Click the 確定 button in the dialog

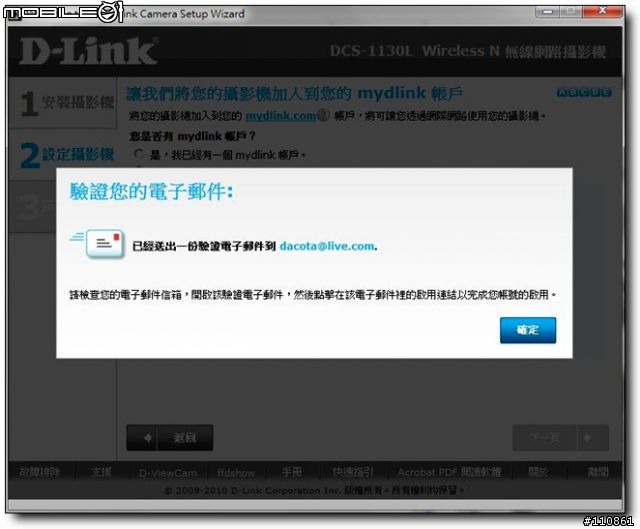click(x=528, y=330)
